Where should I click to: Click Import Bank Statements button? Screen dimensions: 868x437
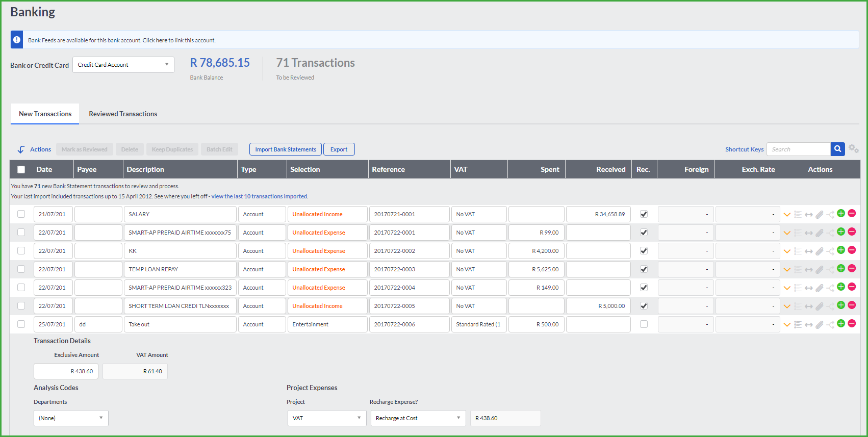(286, 149)
